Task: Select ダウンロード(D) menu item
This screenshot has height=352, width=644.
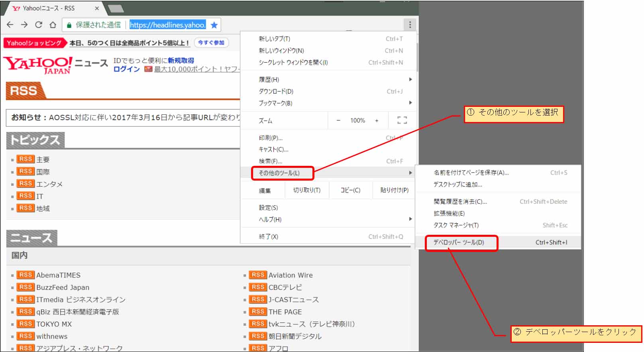Action: pyautogui.click(x=329, y=91)
